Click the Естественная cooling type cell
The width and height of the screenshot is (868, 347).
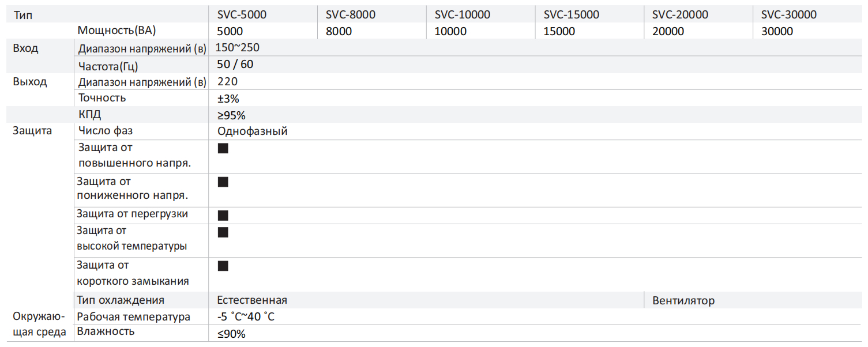point(252,300)
